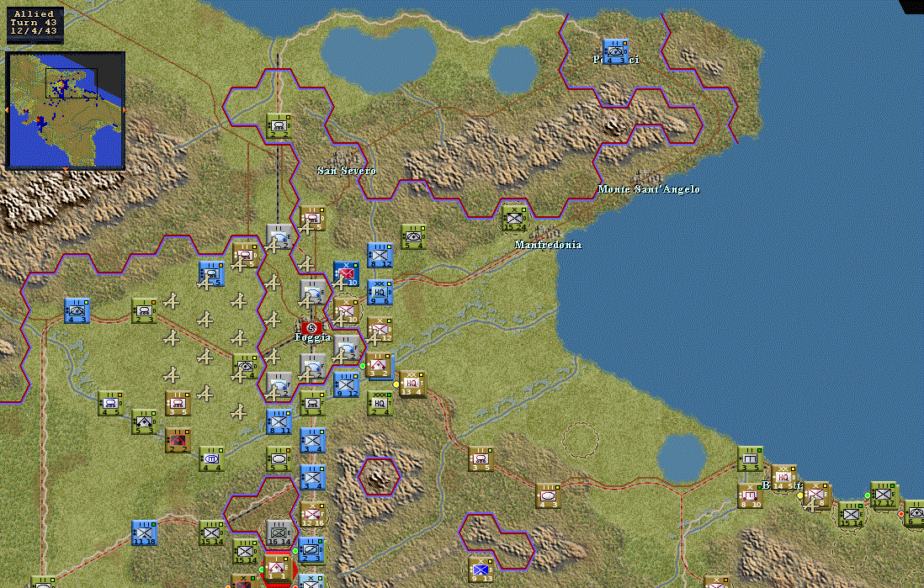Click the San Severo city label

pyautogui.click(x=347, y=170)
